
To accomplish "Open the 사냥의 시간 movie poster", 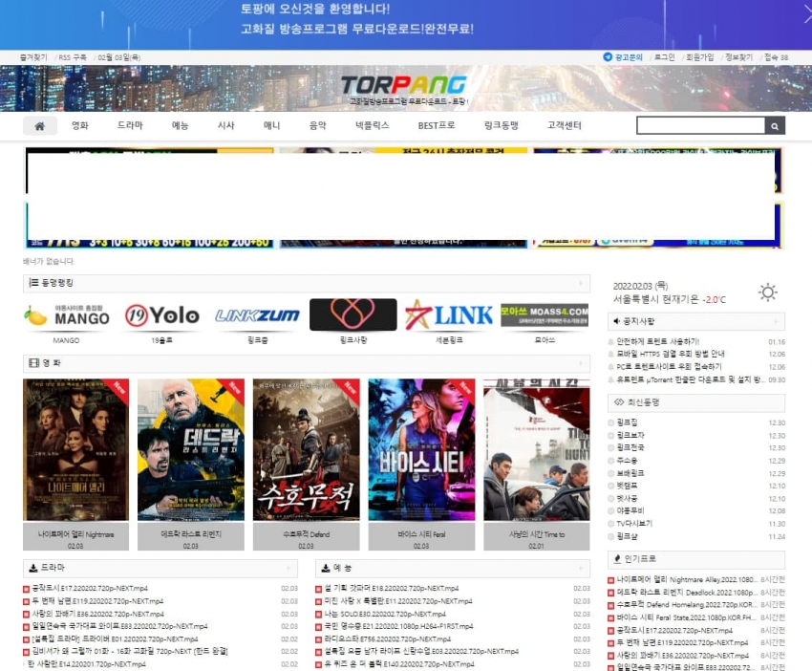I will click(537, 450).
